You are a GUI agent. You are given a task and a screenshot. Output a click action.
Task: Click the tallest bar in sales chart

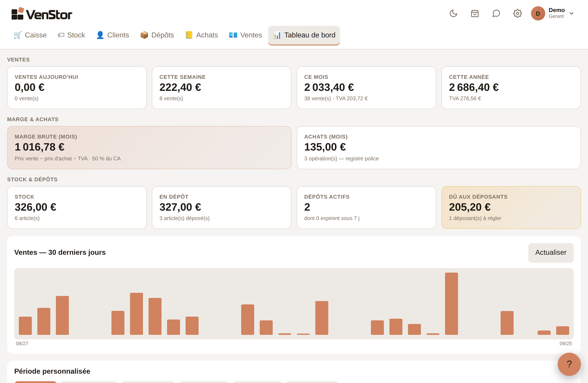tap(451, 304)
